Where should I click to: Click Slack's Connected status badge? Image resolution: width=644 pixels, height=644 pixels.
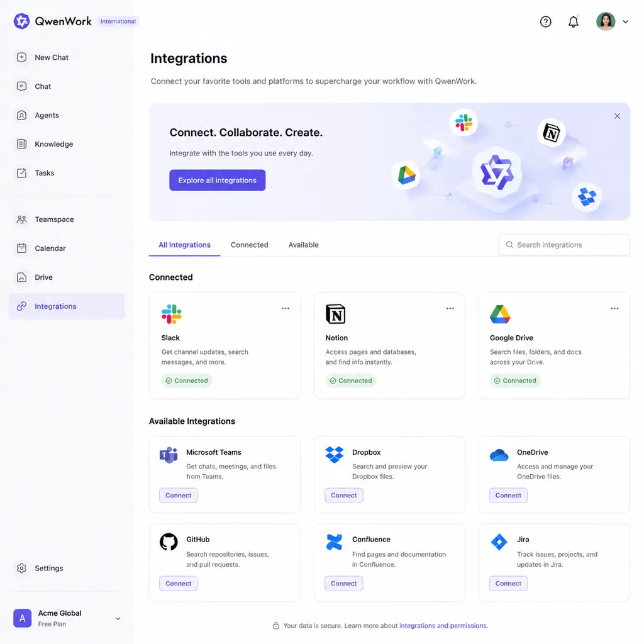(187, 380)
